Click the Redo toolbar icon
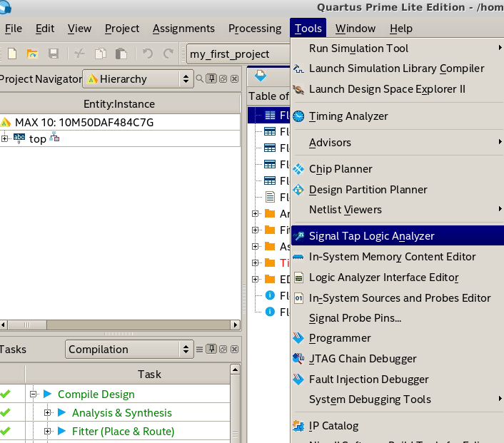 (168, 54)
